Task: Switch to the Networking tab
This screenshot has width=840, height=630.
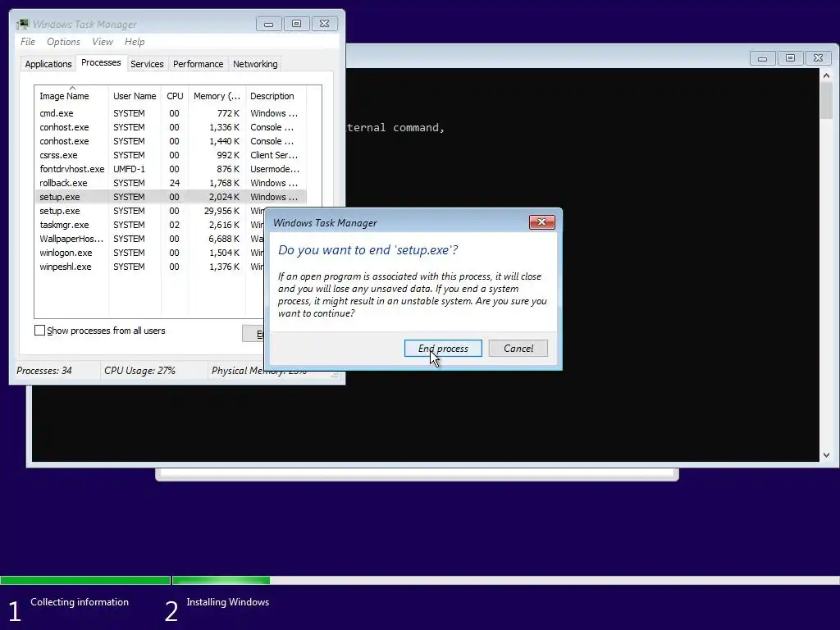Action: 255,64
